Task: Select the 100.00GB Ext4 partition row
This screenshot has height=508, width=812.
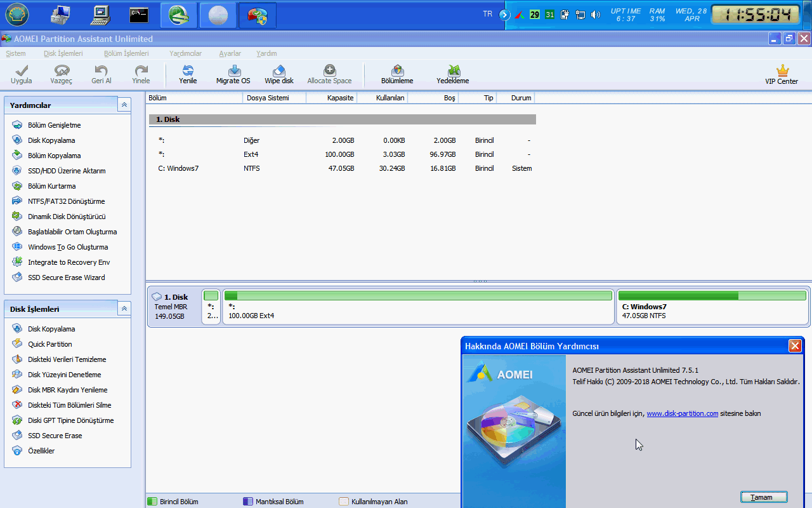Action: click(343, 154)
